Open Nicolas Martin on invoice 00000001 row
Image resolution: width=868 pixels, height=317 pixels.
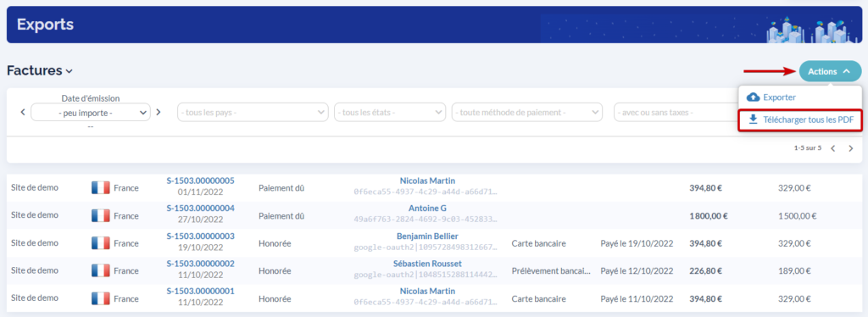(x=427, y=291)
